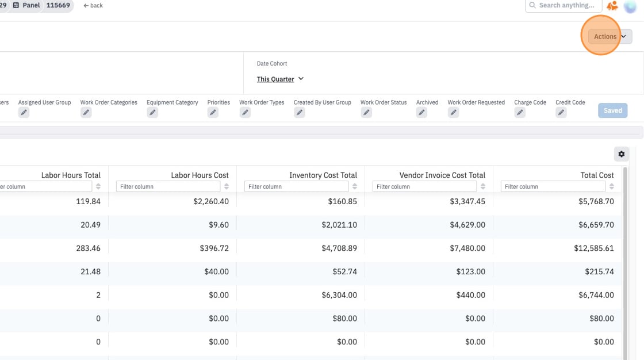Expand the Actions dropdown menu

point(610,37)
